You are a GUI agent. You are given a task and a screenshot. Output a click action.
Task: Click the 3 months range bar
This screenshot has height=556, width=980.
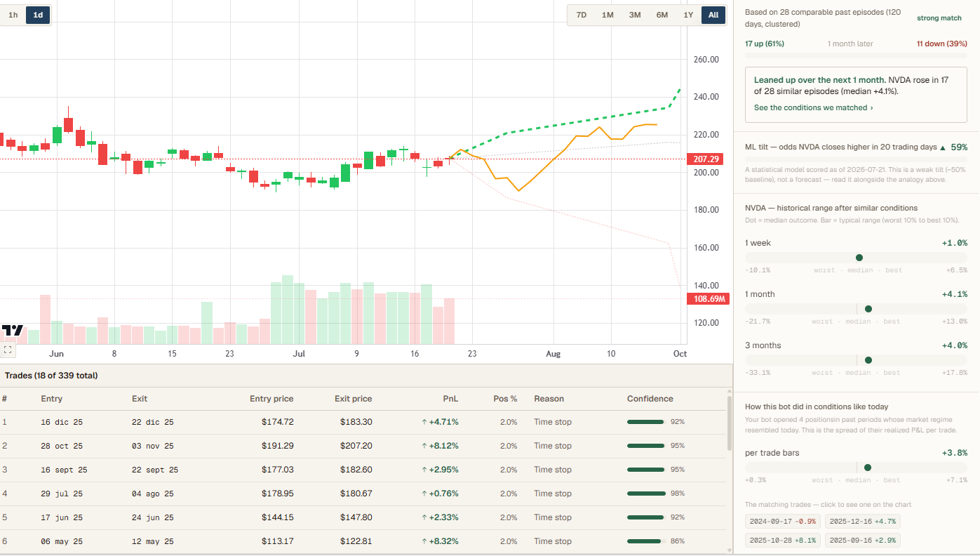coord(856,360)
